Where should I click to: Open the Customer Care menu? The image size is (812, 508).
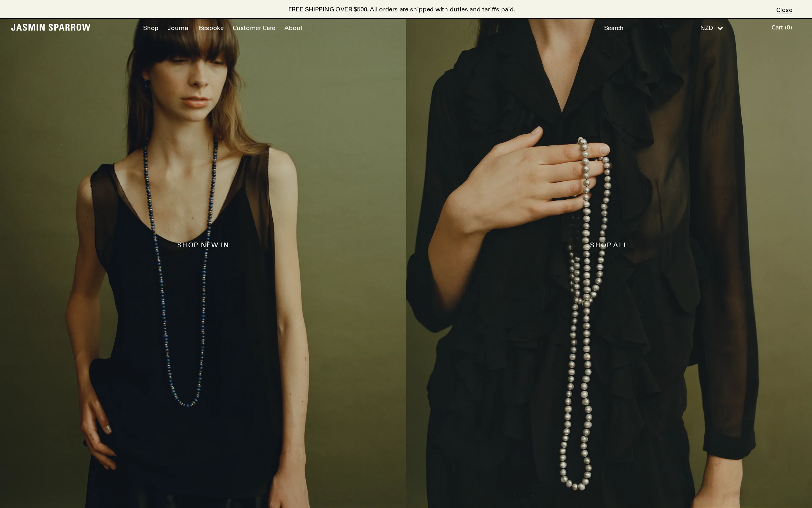point(254,28)
